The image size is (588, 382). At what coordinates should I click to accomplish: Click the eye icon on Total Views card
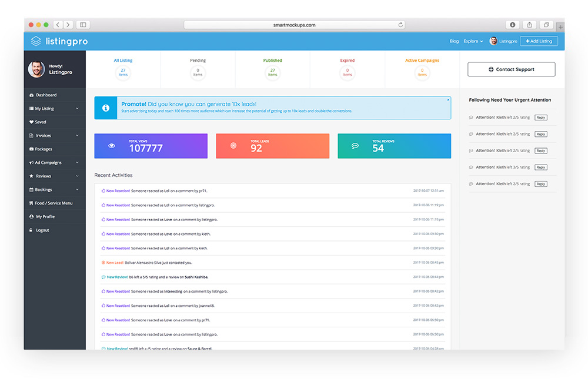pos(112,146)
